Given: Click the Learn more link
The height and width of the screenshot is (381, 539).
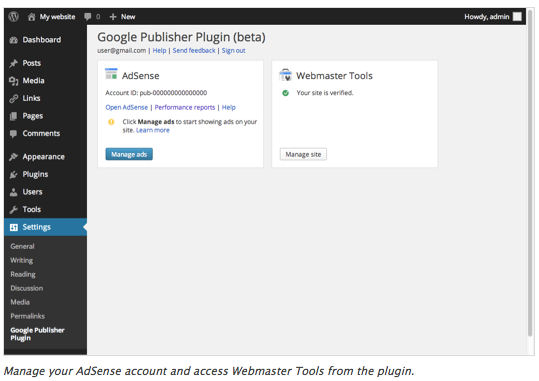Looking at the screenshot, I should click(x=153, y=130).
